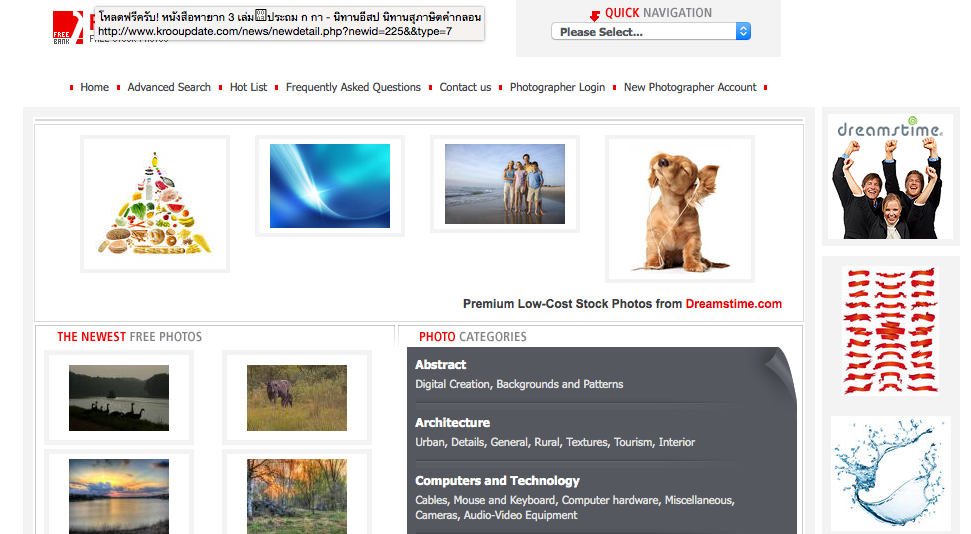Open the Dreamstime.com link
Viewport: 971px width, 534px height.
(733, 304)
